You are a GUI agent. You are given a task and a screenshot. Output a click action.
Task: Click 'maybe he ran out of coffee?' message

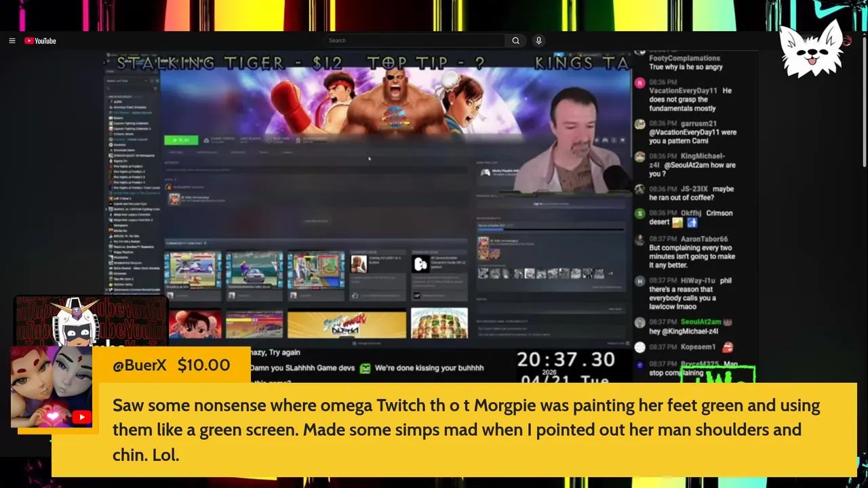tap(691, 193)
